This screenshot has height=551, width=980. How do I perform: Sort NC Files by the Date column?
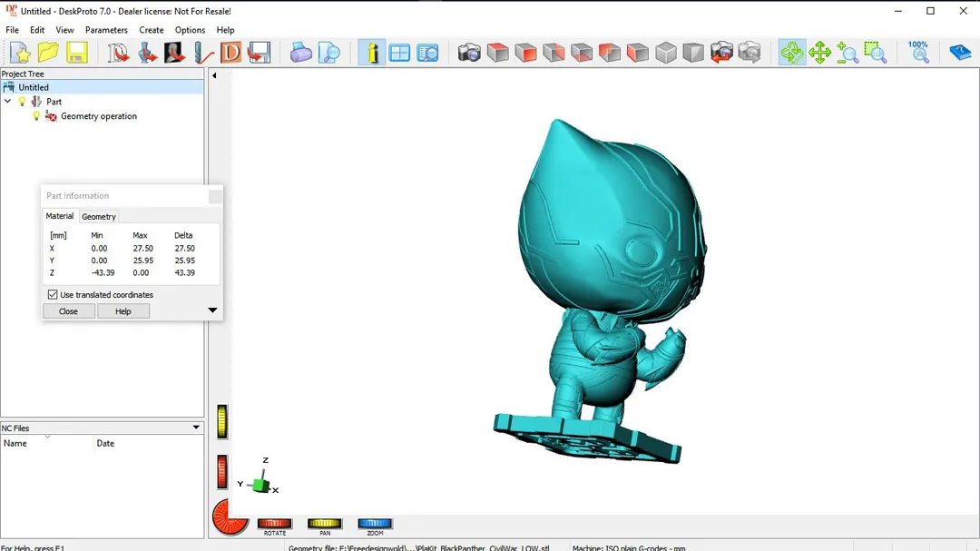click(149, 443)
